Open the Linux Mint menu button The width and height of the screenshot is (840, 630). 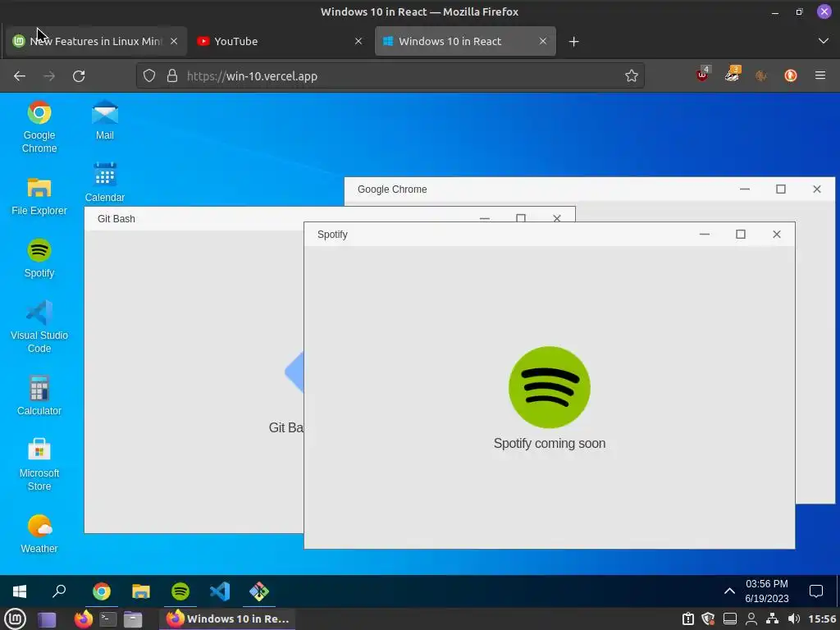tap(15, 619)
